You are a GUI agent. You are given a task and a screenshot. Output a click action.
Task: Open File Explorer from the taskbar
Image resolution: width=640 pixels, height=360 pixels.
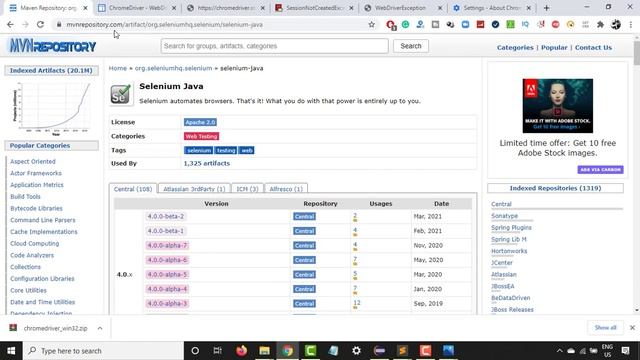pos(264,351)
